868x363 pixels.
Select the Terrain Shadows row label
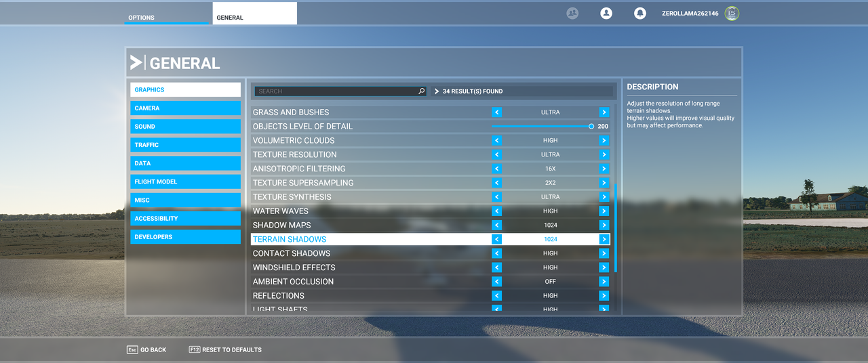point(290,239)
